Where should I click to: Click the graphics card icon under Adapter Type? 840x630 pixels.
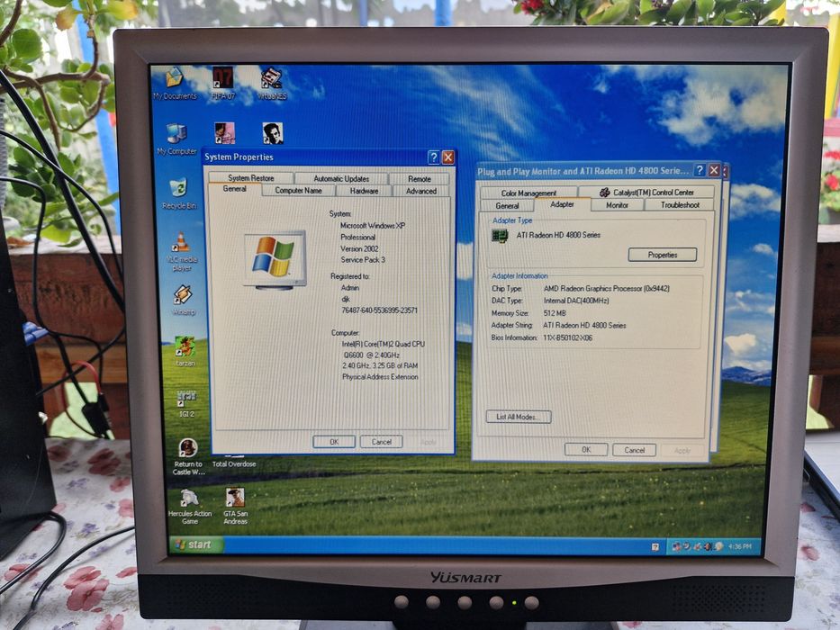[500, 236]
